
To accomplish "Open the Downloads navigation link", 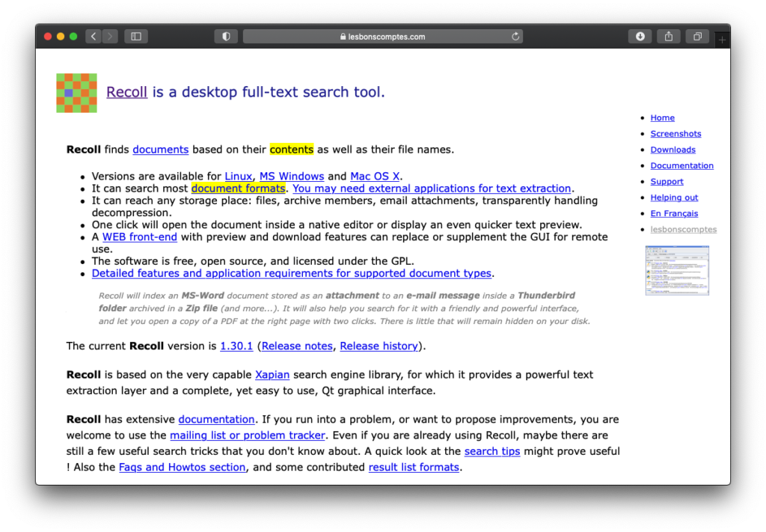I will click(x=672, y=150).
